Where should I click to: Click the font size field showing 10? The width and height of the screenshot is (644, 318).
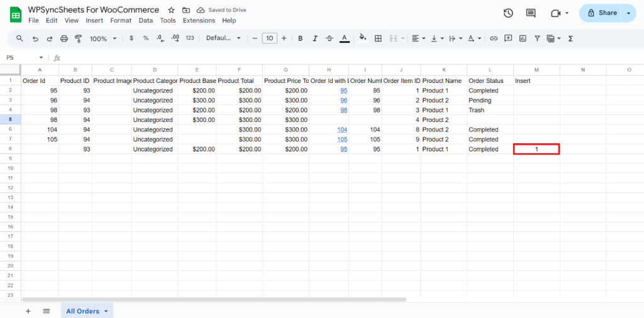(269, 38)
